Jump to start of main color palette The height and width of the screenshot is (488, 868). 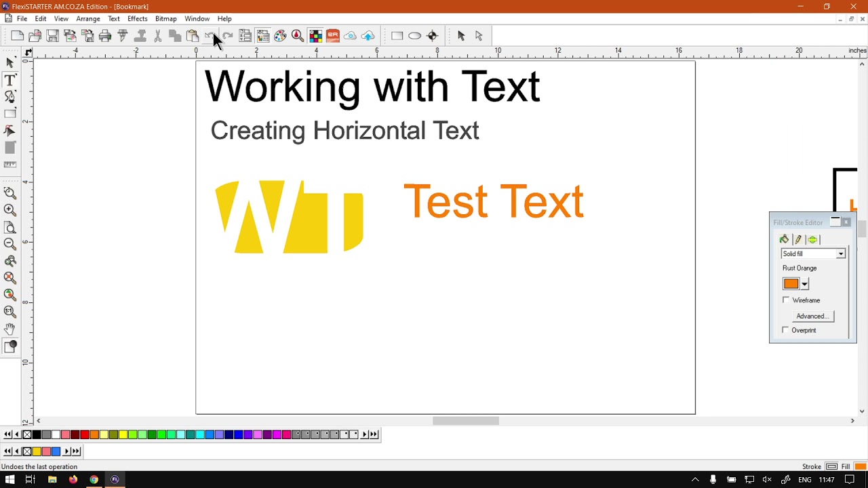pos(7,434)
